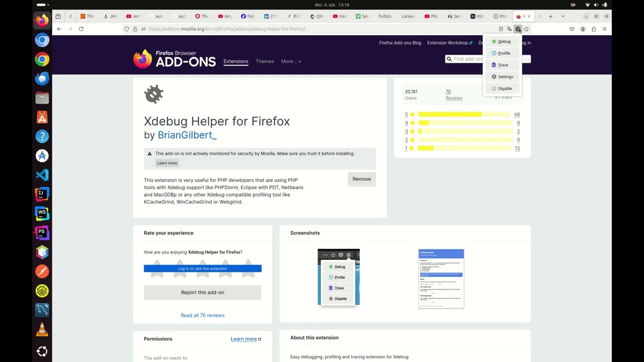Click the 1 star rating bar
This screenshot has height=362, width=644.
[x=465, y=148]
